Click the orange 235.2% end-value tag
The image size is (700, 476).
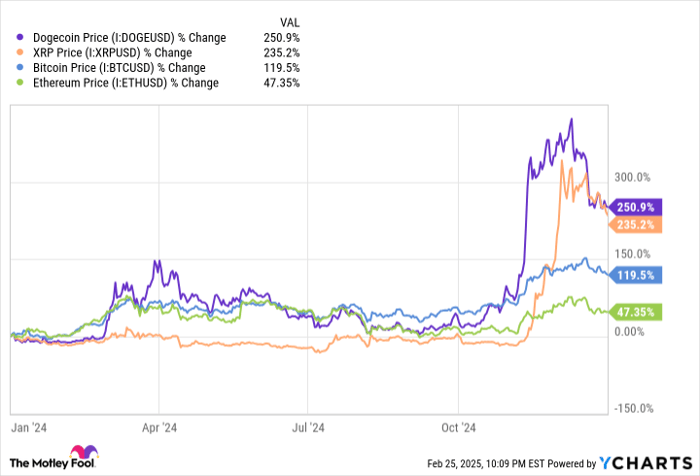[631, 224]
